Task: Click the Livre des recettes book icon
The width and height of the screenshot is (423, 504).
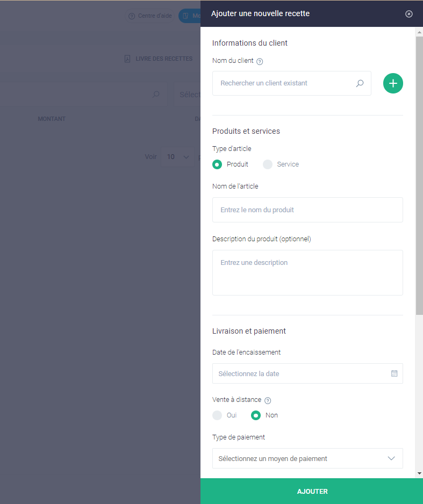Action: (127, 59)
